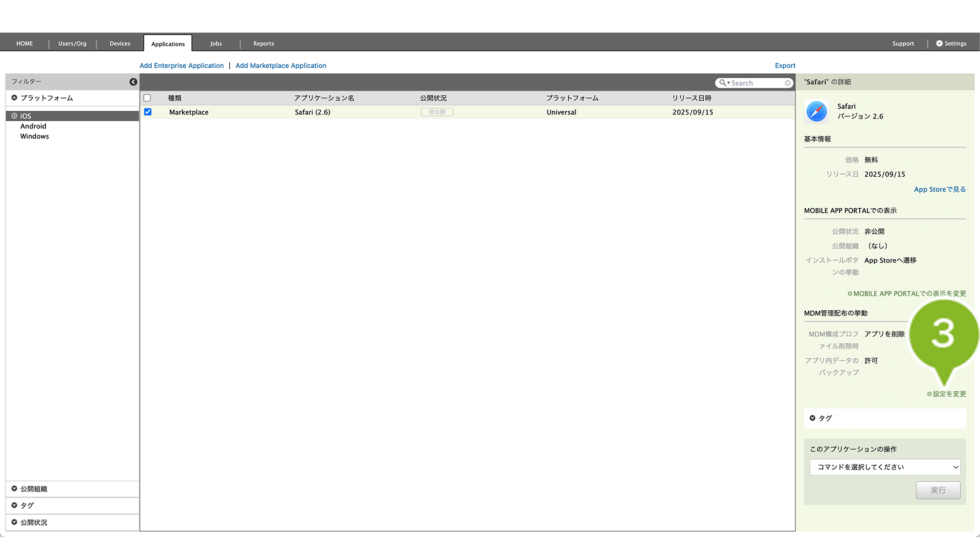
Task: Click the 非公開 status badge in Safari row
Action: coord(437,112)
